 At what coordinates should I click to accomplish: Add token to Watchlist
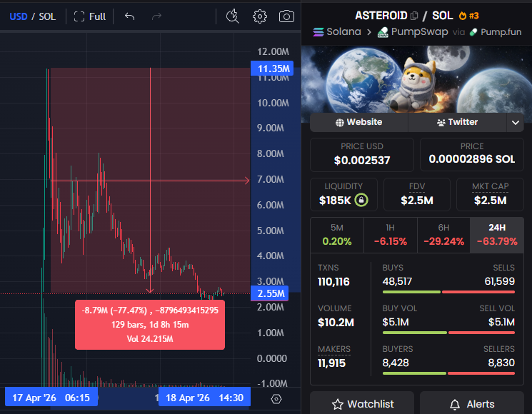click(362, 404)
